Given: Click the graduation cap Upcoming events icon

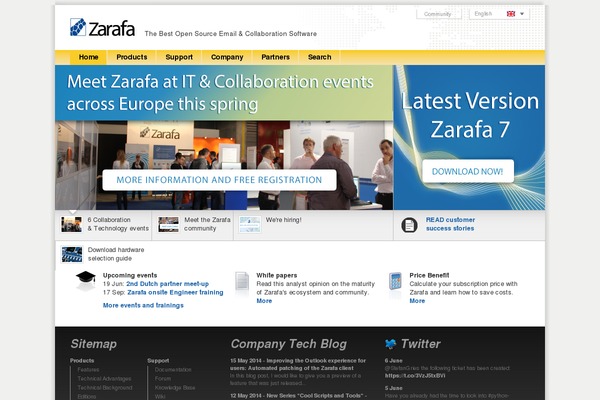Looking at the screenshot, I should click(85, 278).
